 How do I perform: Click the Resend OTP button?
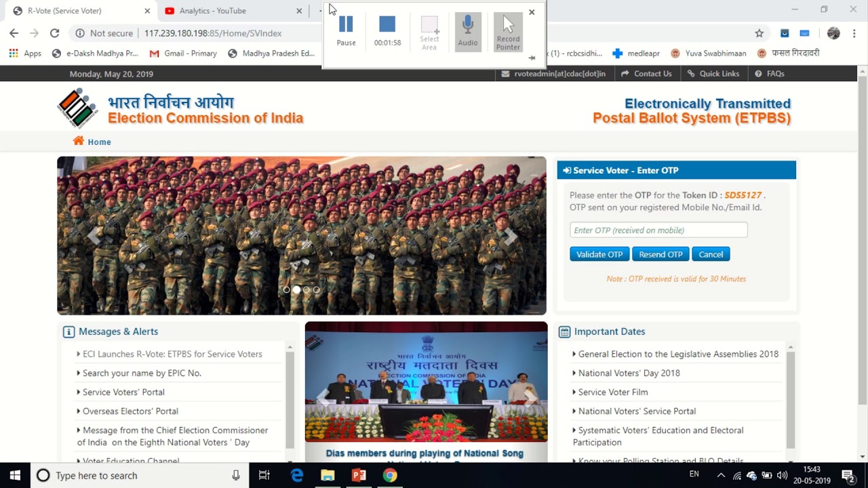(660, 254)
